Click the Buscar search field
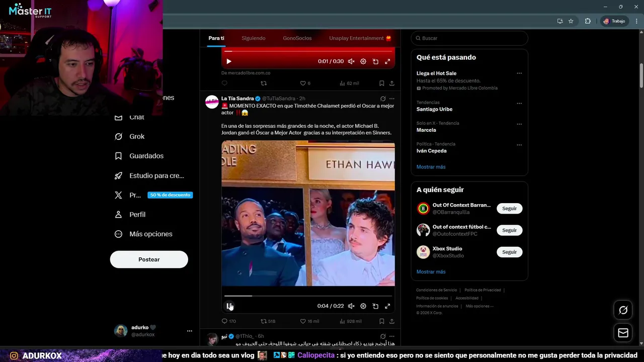Viewport: 644px width, 362px height. click(x=469, y=38)
